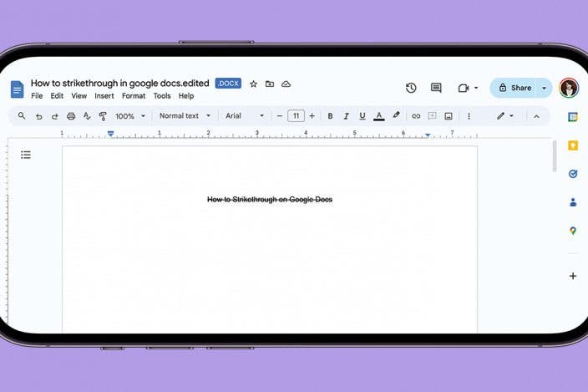
Task: Click the undo arrow icon
Action: click(x=38, y=116)
